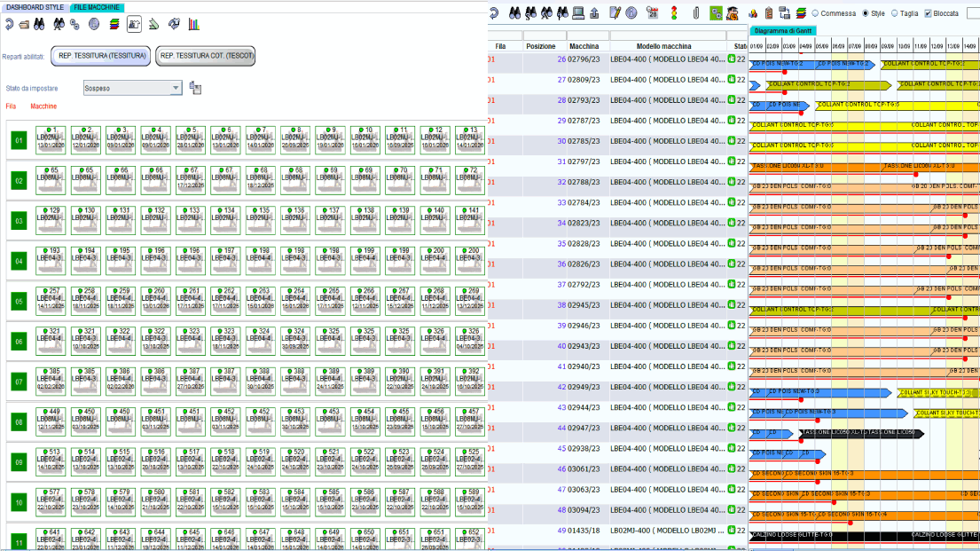Select machine tile number 1 in row 01
This screenshot has height=551, width=980.
tap(51, 140)
